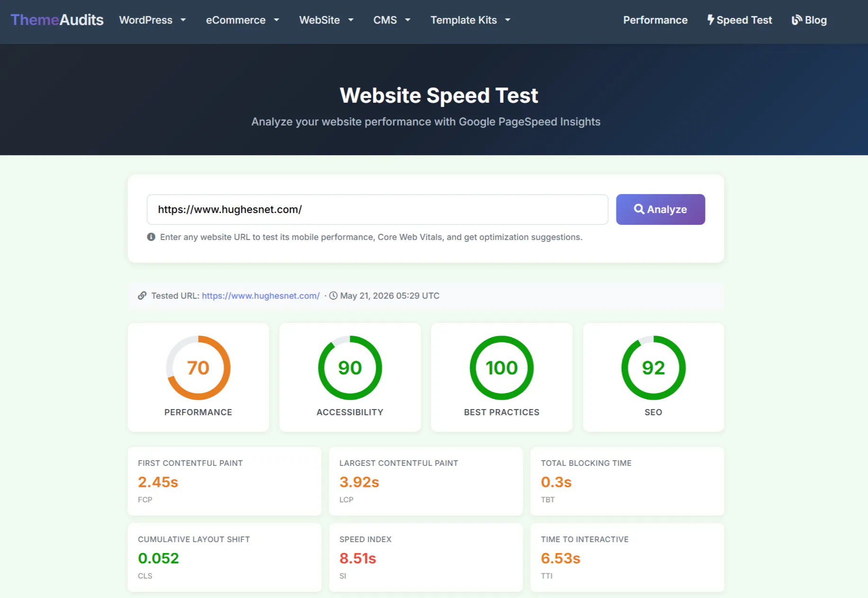Viewport: 868px width, 598px height.
Task: Click the LCP abbreviation label
Action: pos(346,500)
